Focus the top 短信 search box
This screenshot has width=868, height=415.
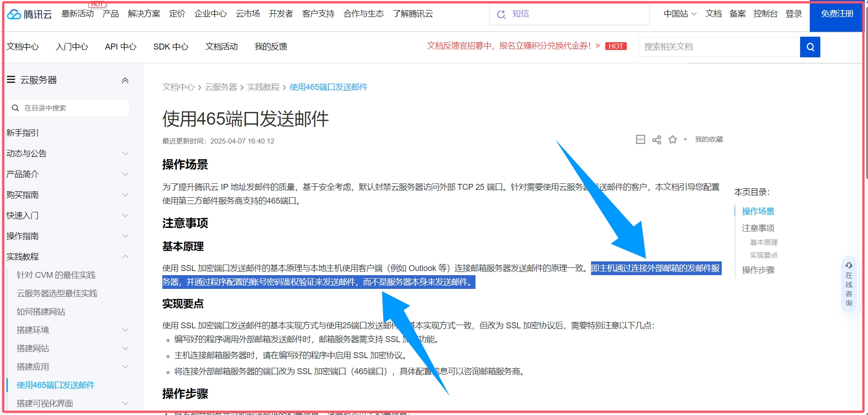tap(569, 14)
